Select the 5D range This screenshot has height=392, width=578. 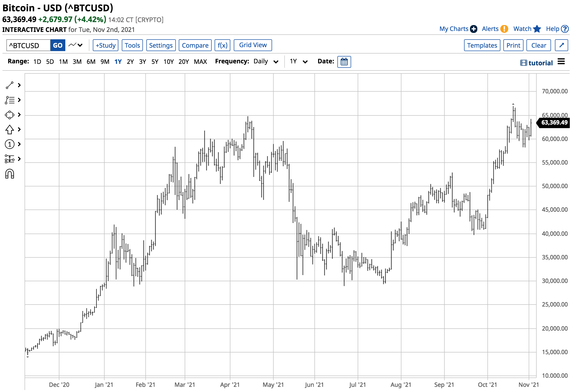click(x=50, y=62)
